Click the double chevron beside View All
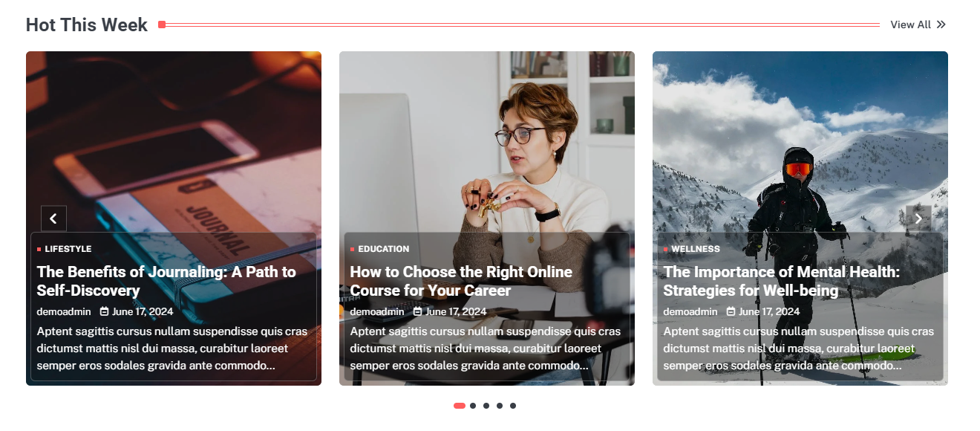This screenshot has width=980, height=431. 941,25
